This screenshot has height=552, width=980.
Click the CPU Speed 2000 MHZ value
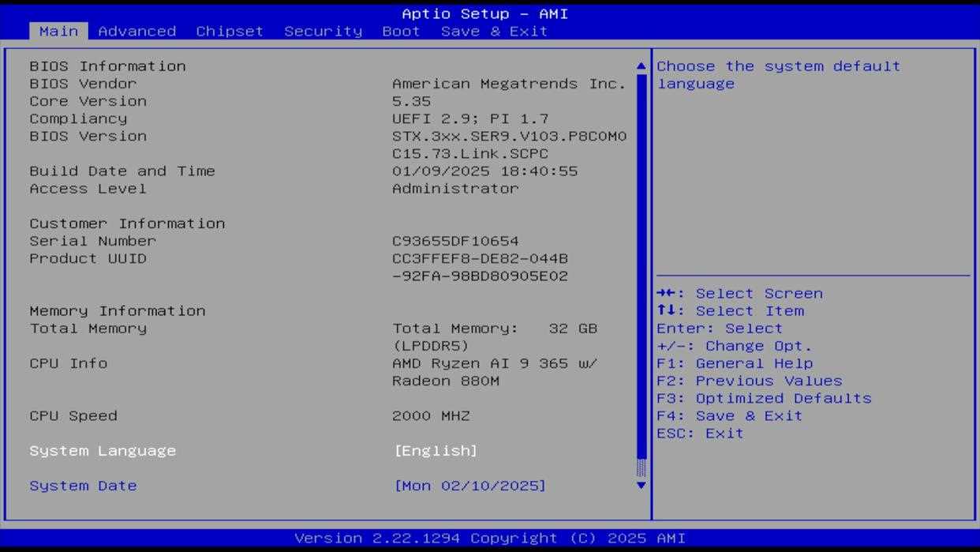click(431, 416)
